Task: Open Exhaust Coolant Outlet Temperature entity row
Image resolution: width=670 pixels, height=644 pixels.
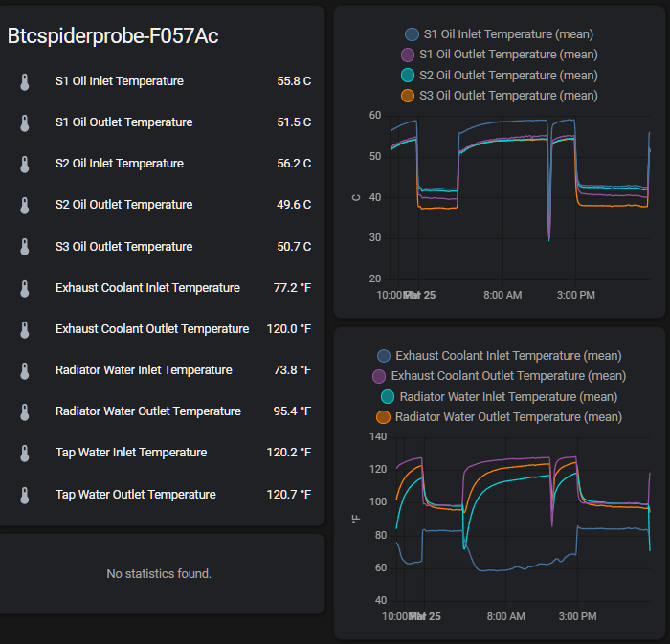Action: 152,329
